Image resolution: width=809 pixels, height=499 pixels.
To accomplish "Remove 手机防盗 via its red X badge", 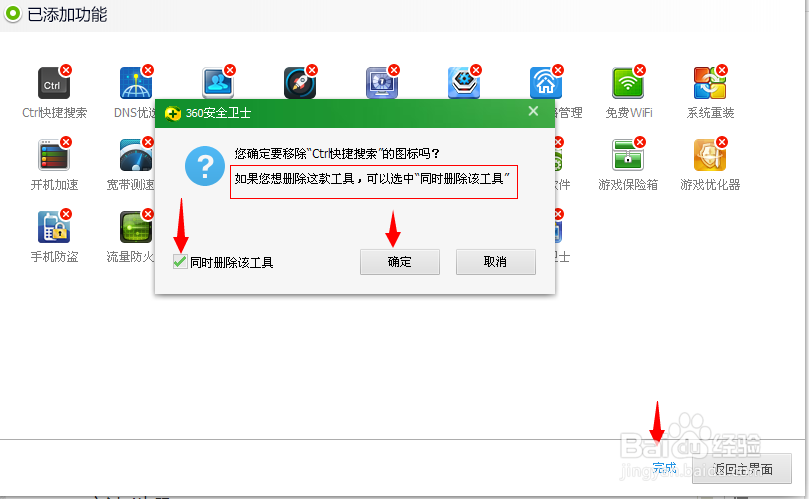I will (66, 214).
